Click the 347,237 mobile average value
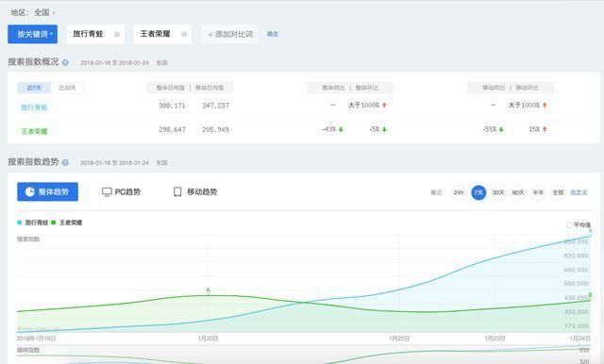The image size is (604, 364). click(216, 106)
